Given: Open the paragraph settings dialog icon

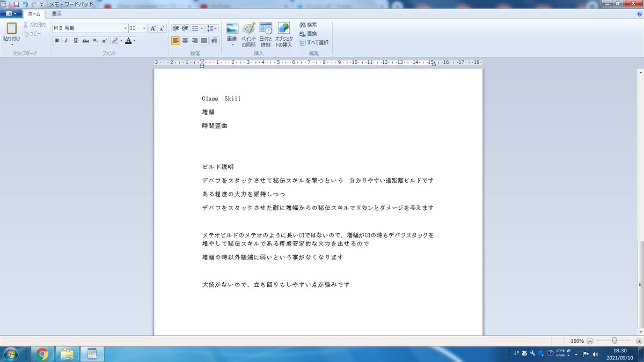Looking at the screenshot, I should point(215,40).
